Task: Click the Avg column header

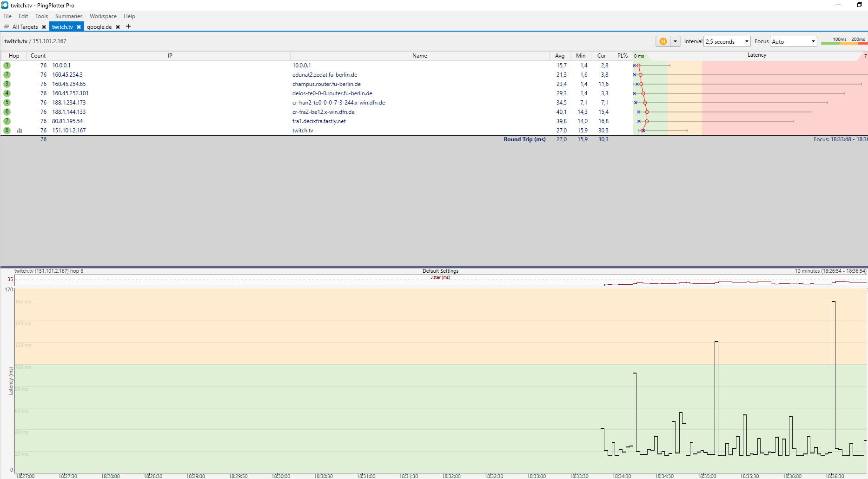Action: [x=560, y=56]
